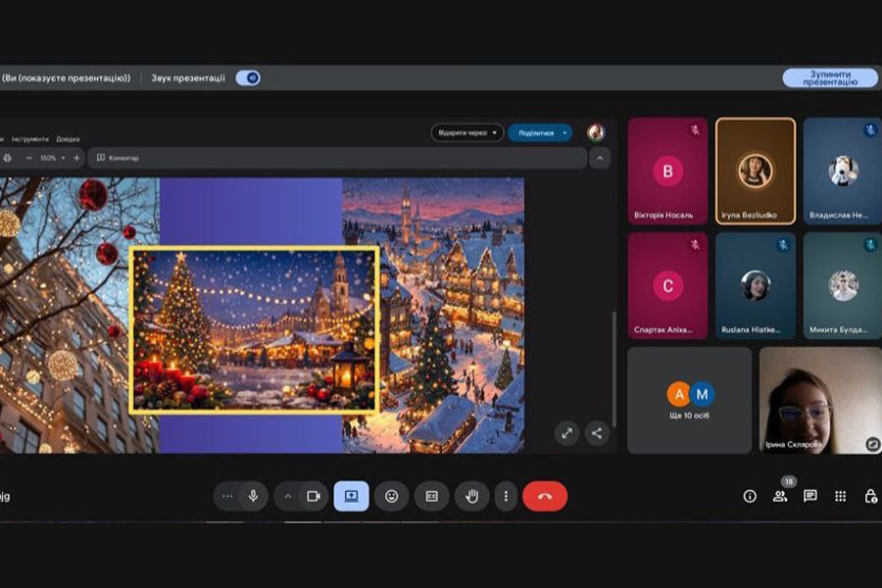The image size is (882, 588).
Task: Toggle presentation audio (Звук презентації)
Action: 248,78
